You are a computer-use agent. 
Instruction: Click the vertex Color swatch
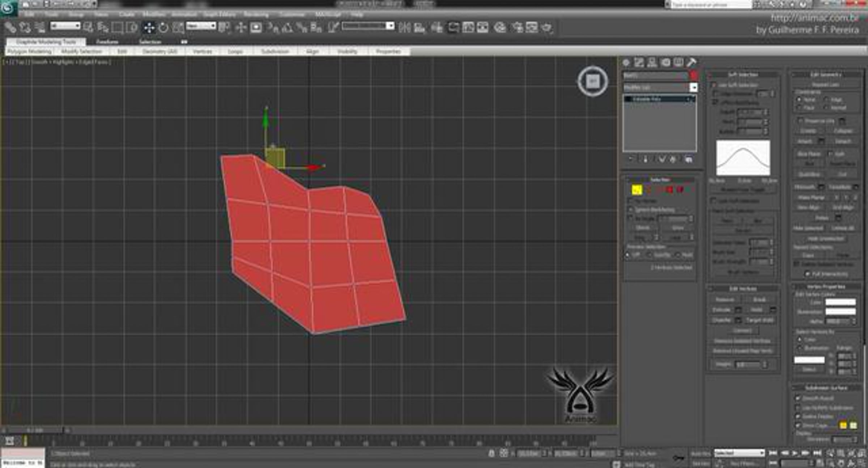click(x=840, y=302)
